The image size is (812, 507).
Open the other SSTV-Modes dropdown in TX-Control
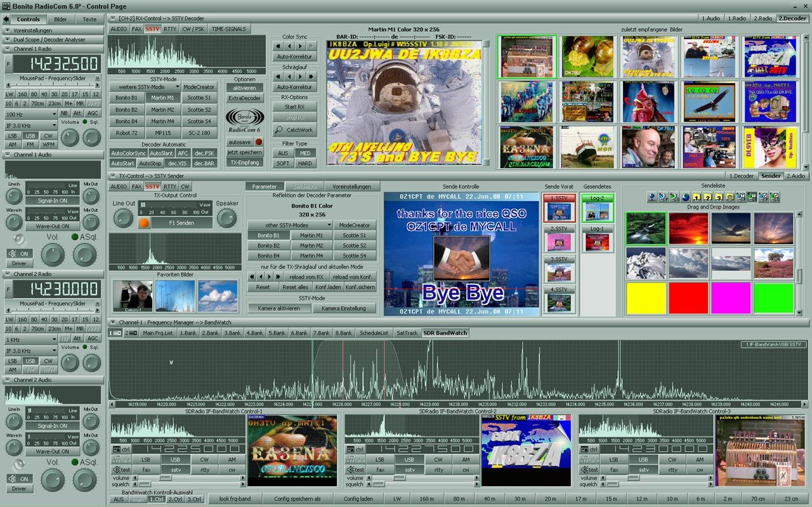290,225
